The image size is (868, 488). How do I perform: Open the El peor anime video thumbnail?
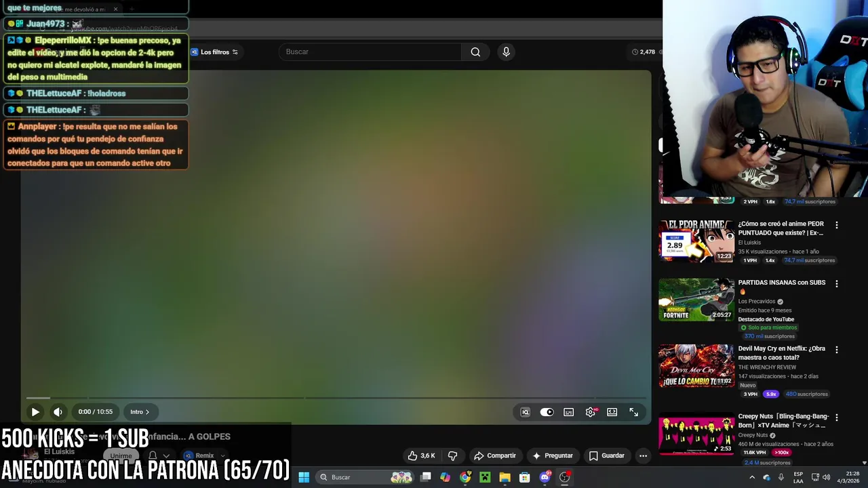(696, 241)
